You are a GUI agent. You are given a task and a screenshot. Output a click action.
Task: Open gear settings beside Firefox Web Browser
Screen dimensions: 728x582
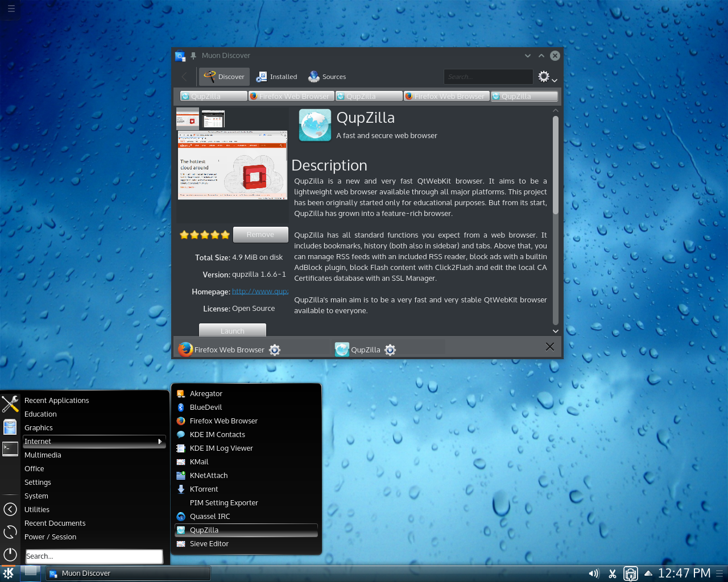(x=275, y=350)
